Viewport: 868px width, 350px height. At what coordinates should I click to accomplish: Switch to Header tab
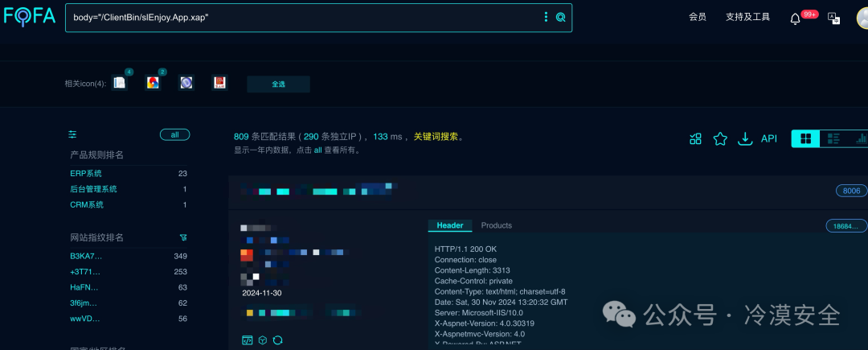coord(450,225)
